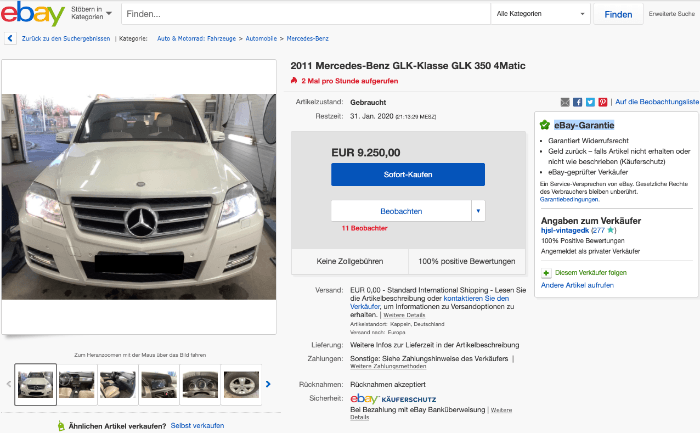Open Automobile breadcrumb link
Image resolution: width=700 pixels, height=433 pixels.
(261, 38)
